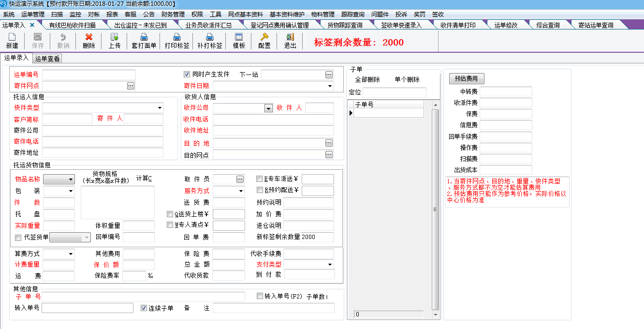Click the 预估费用 button
Screen dimensions: 644x329
point(467,78)
